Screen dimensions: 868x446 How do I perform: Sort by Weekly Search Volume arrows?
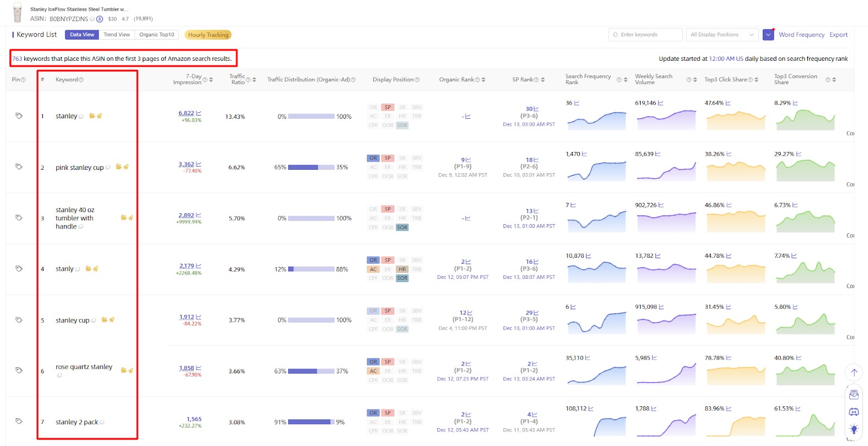click(x=695, y=80)
